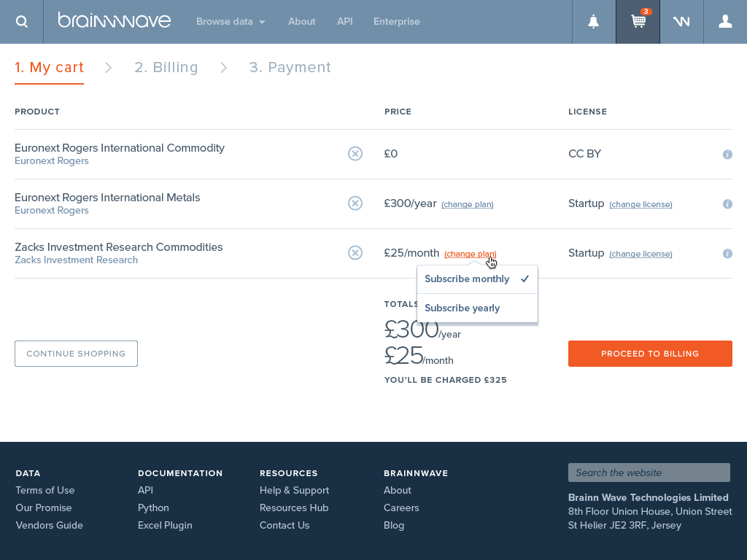Change license for Zacks Commodities
The width and height of the screenshot is (747, 560).
coord(640,254)
